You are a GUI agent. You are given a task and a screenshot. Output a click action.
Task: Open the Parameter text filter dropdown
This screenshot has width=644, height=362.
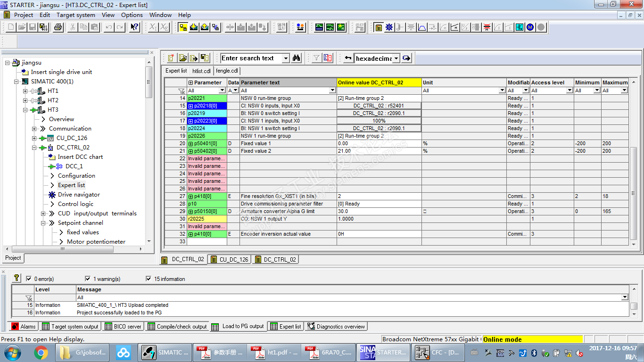tap(333, 90)
